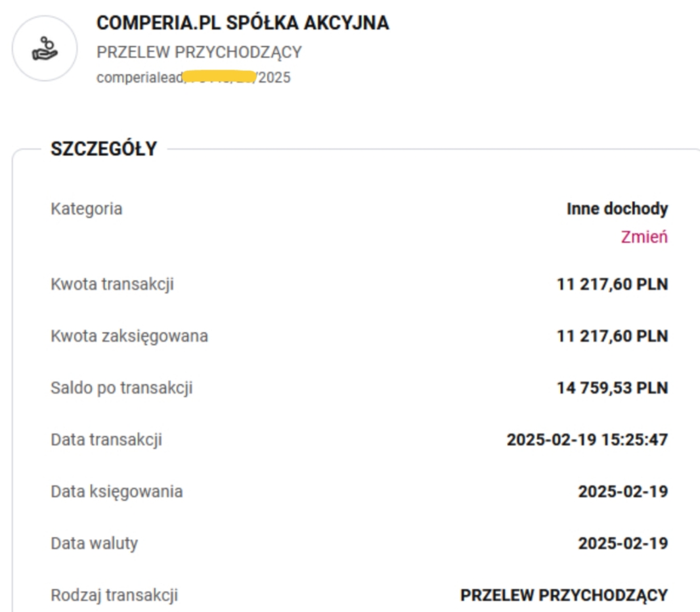Click the Saldo po transakcji label
Screen dimensions: 700x612
pos(121,388)
